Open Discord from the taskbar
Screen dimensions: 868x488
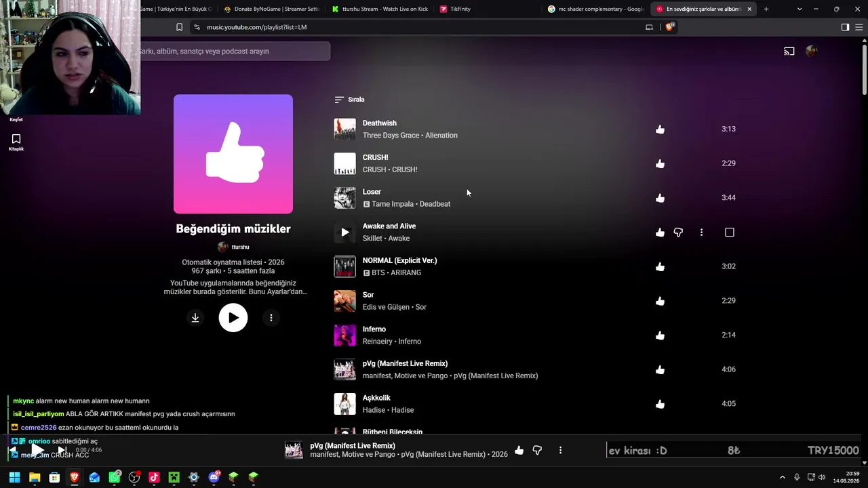click(214, 477)
